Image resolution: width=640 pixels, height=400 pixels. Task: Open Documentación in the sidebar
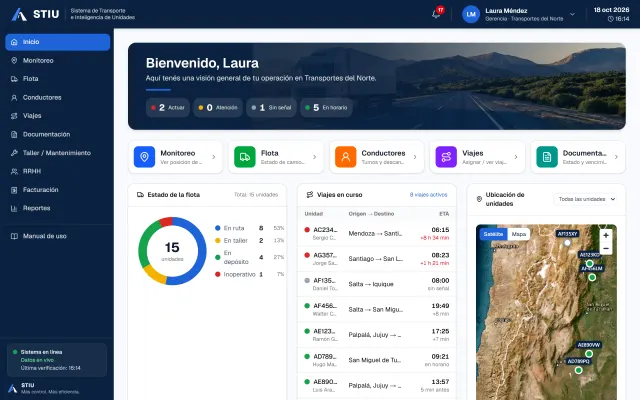point(58,134)
